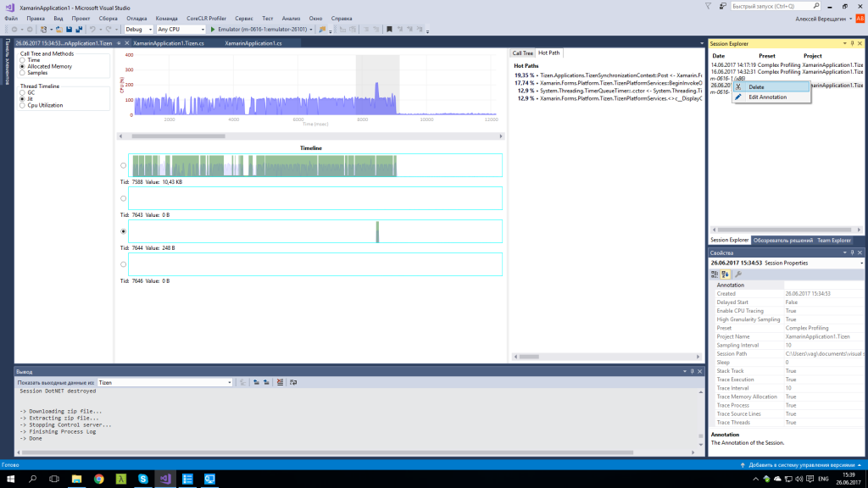Click the Session Explorer horizontal scrollbar thumb
This screenshot has width=868, height=488.
click(x=784, y=230)
